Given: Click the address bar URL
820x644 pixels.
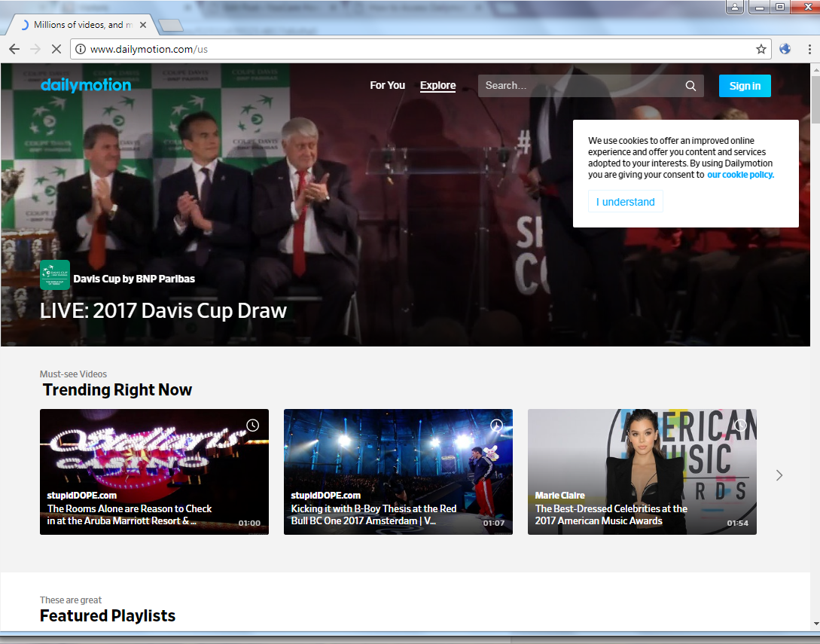Looking at the screenshot, I should click(149, 49).
